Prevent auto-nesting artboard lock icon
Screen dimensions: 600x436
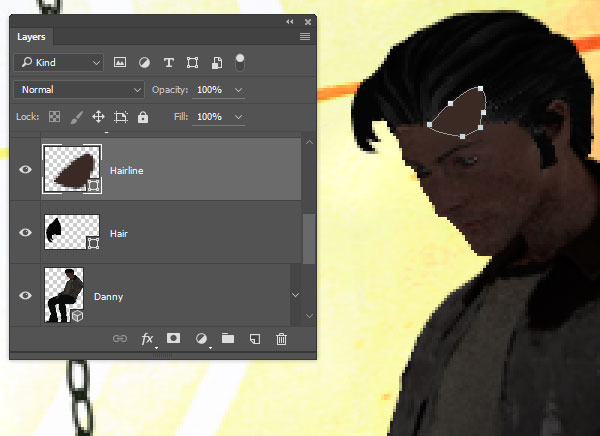pyautogui.click(x=121, y=117)
